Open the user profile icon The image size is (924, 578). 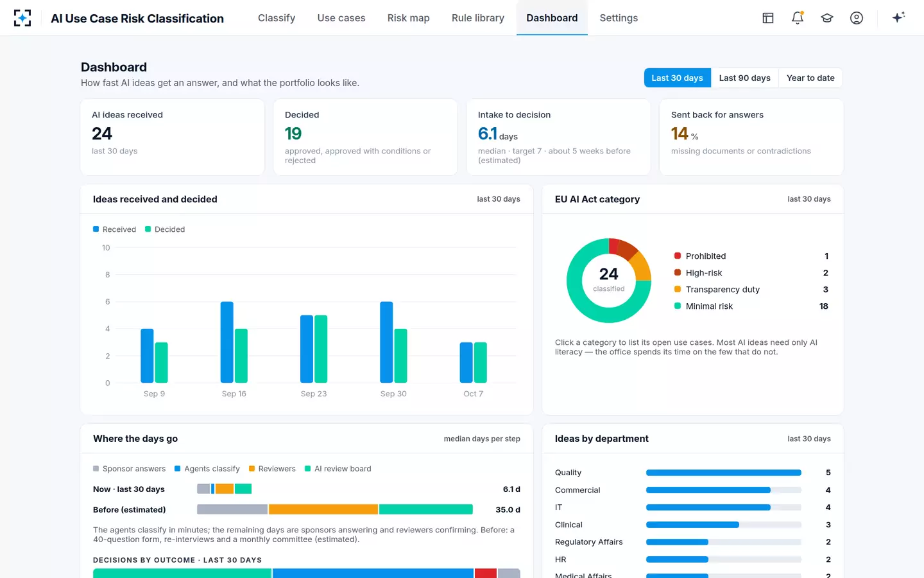click(857, 18)
